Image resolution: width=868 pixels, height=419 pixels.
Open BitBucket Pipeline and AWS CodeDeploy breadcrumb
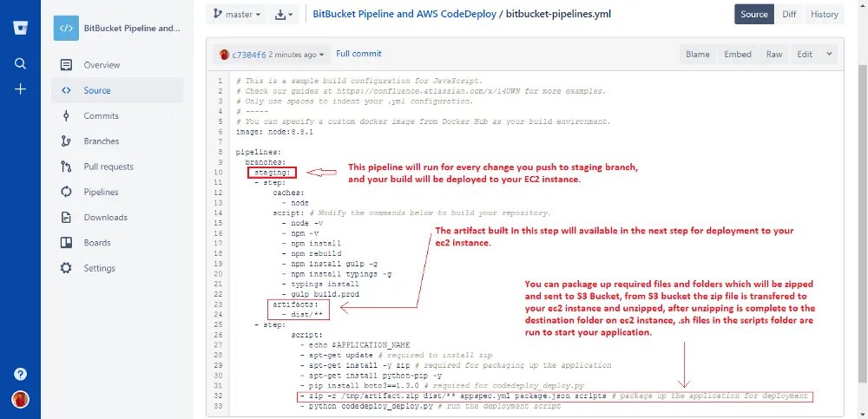404,15
